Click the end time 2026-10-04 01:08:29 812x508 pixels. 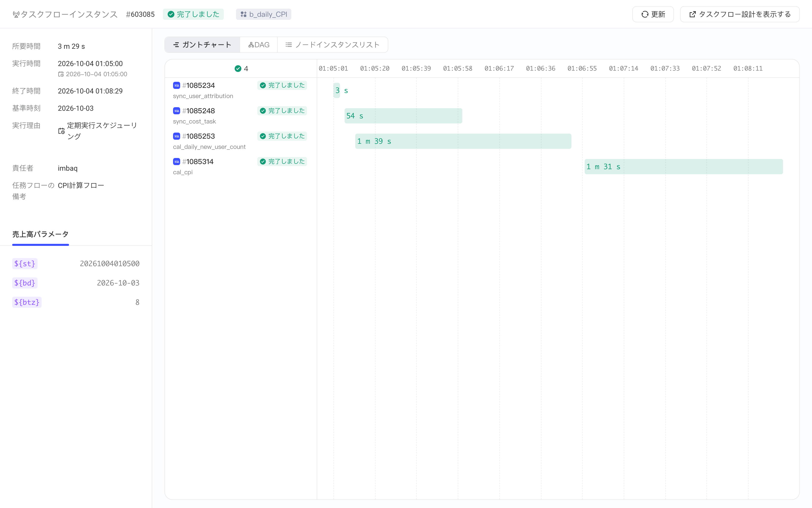90,91
